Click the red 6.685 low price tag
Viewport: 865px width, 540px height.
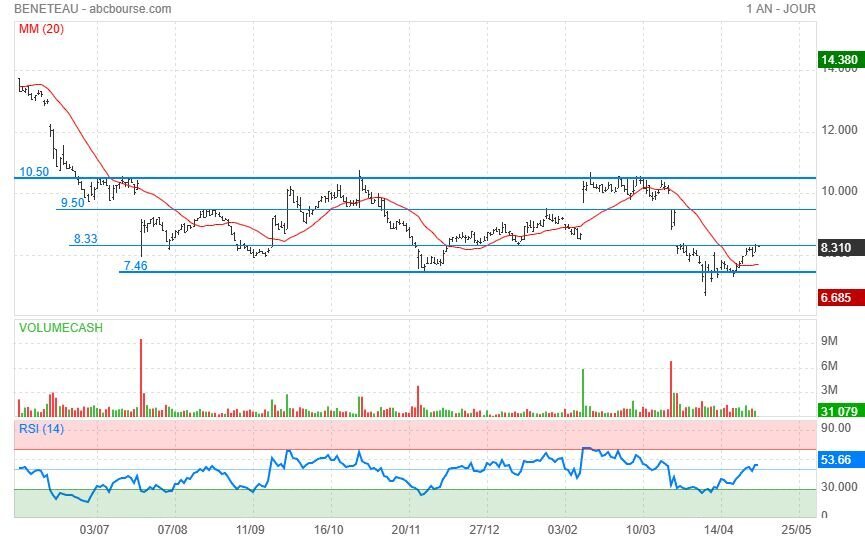[x=837, y=297]
